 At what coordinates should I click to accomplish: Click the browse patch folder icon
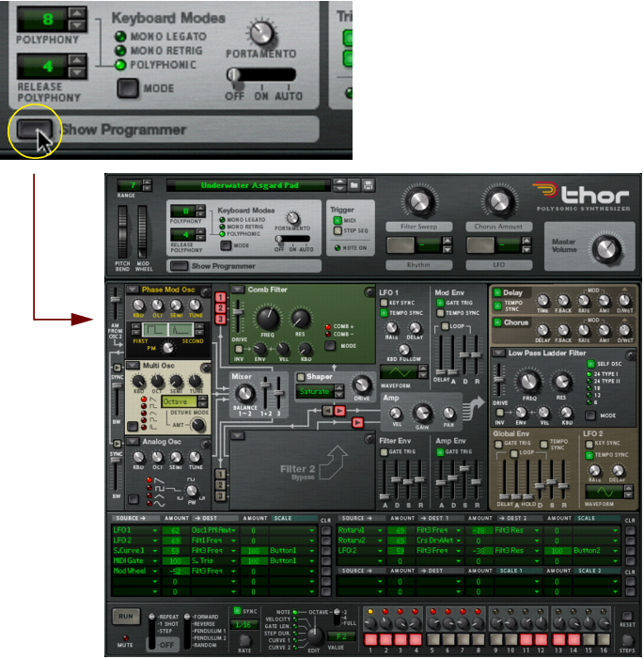tap(353, 185)
